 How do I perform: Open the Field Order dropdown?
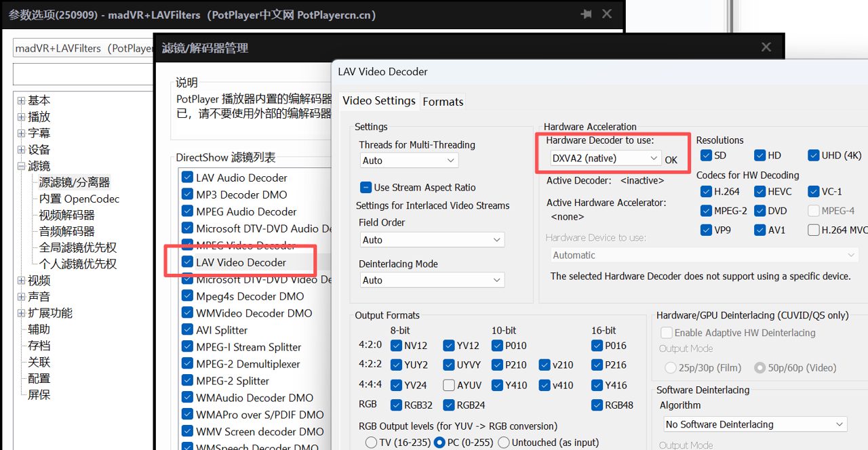coord(432,240)
